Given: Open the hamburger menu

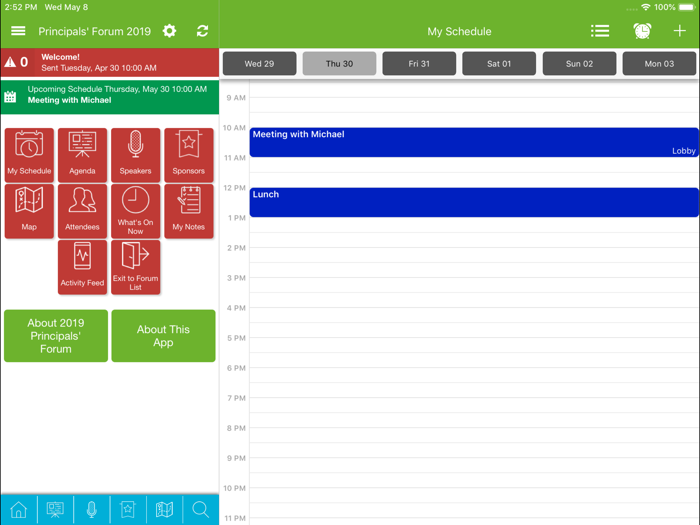Looking at the screenshot, I should pyautogui.click(x=18, y=31).
